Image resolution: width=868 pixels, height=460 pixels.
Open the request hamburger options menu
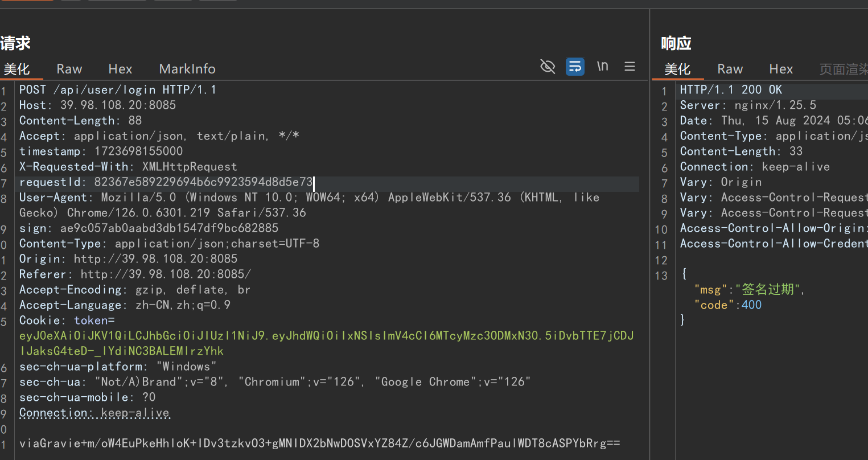(x=630, y=67)
